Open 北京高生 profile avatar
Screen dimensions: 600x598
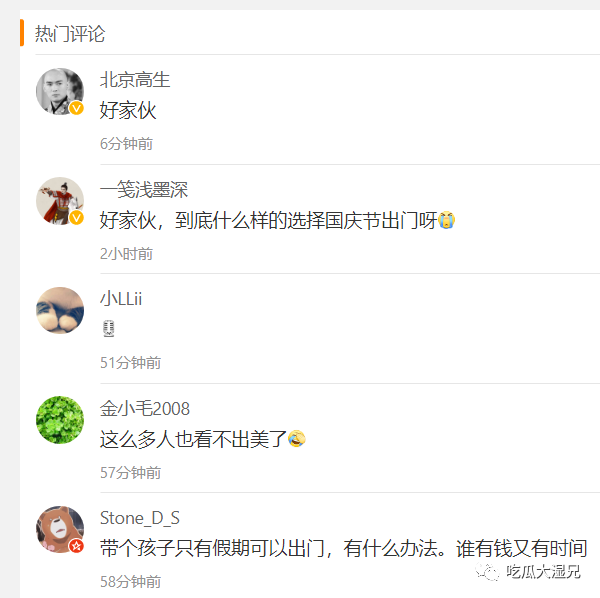coord(60,91)
